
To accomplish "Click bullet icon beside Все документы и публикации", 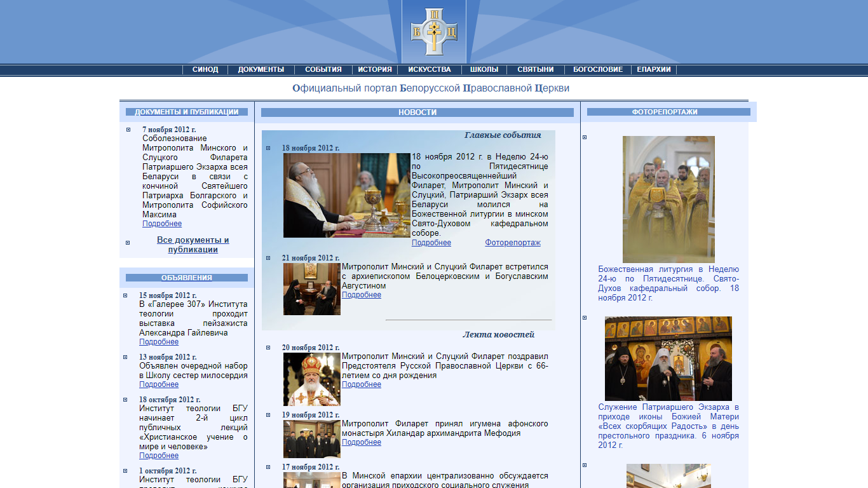I will [x=128, y=243].
